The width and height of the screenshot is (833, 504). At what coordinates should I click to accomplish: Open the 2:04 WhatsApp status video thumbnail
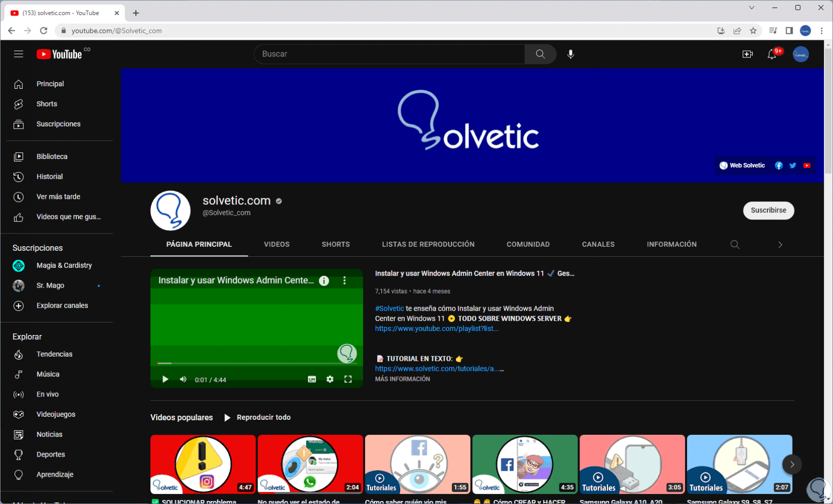(310, 465)
